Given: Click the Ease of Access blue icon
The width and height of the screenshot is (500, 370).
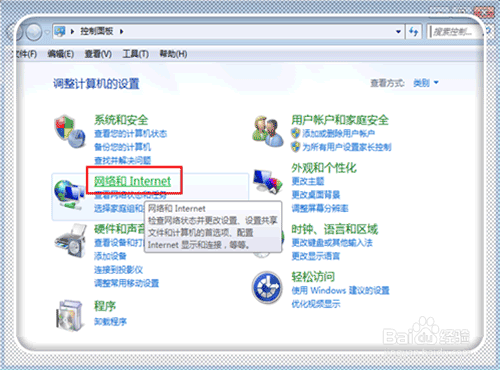Looking at the screenshot, I should (x=267, y=287).
